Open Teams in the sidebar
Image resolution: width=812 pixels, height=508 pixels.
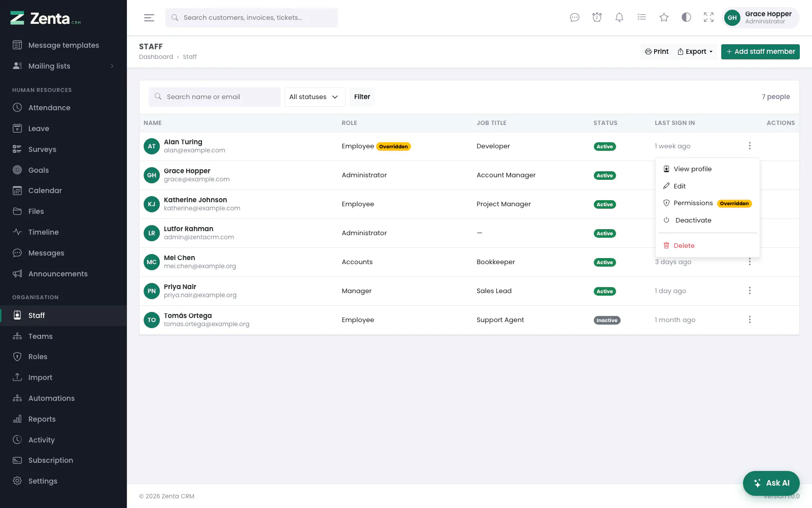[63, 336]
